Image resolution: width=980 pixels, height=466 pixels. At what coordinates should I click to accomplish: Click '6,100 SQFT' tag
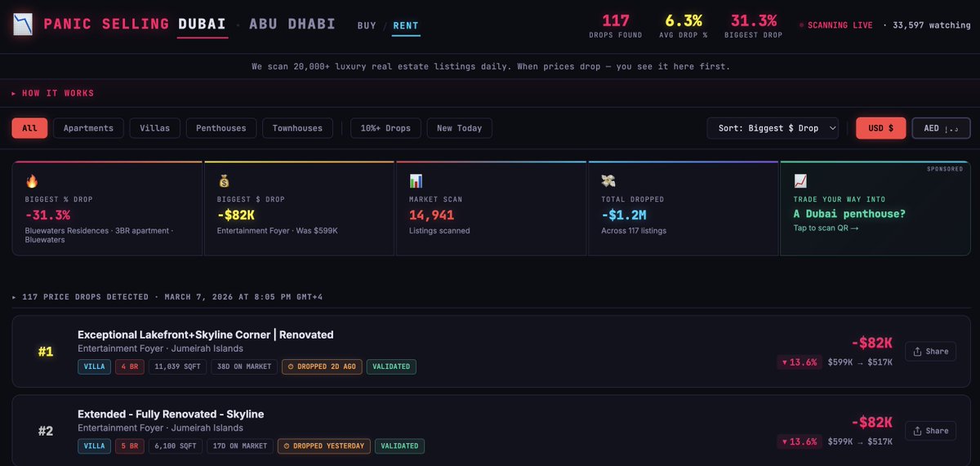coord(174,446)
